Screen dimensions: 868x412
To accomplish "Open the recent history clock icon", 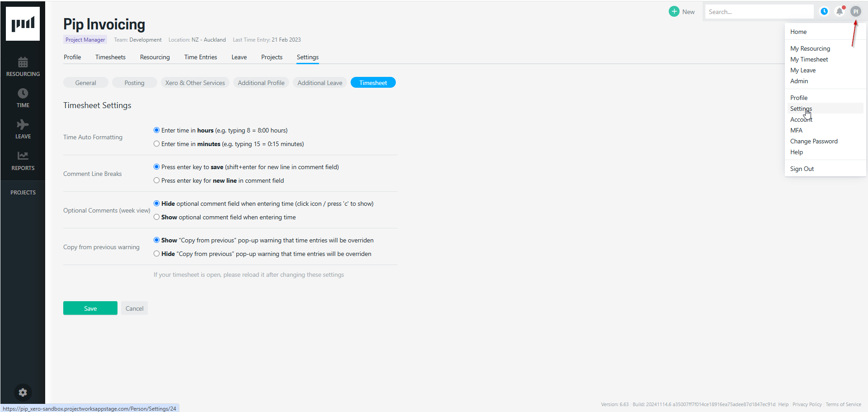I will pyautogui.click(x=824, y=11).
